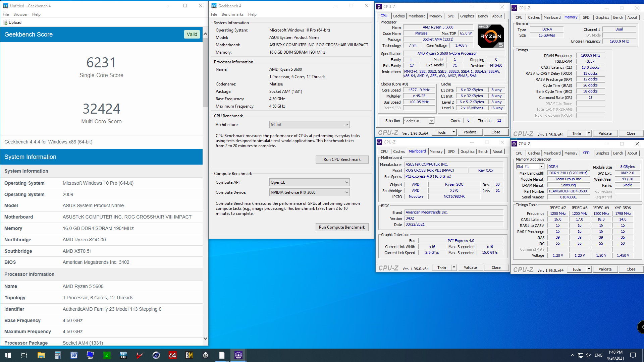Click the scroll down arrow in Geekbench results
The height and width of the screenshot is (362, 644).
[205, 338]
